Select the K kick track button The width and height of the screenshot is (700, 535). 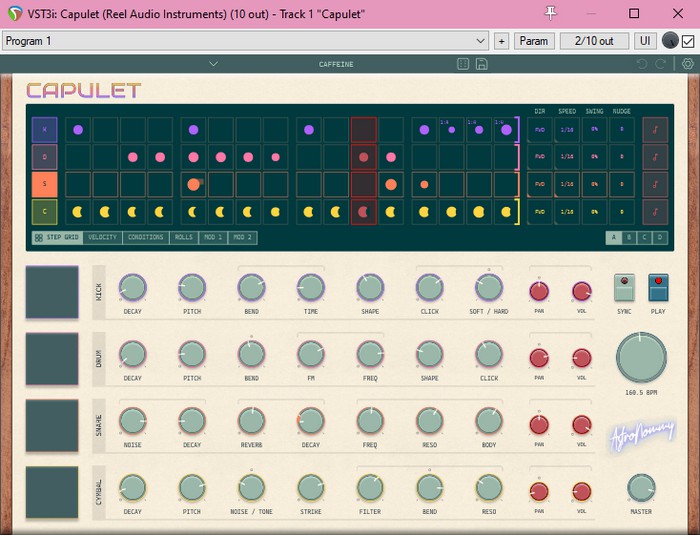[x=45, y=130]
